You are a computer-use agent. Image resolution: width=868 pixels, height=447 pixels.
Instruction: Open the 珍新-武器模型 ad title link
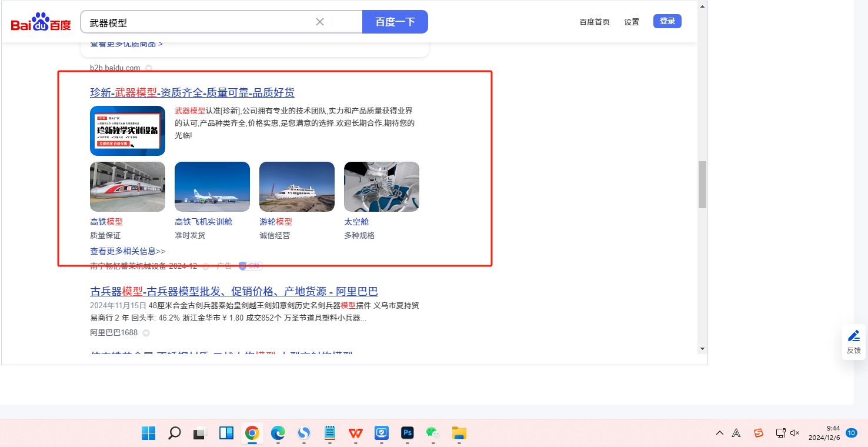(192, 92)
